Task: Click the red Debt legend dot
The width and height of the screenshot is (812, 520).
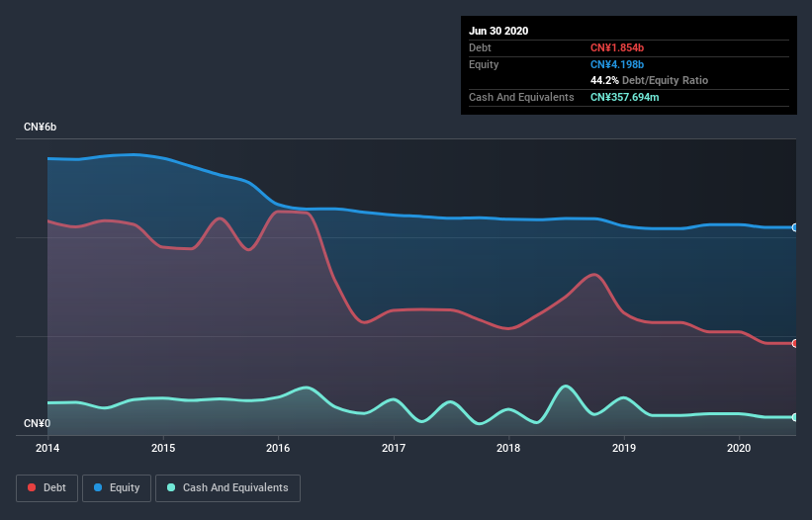Action: pos(32,487)
